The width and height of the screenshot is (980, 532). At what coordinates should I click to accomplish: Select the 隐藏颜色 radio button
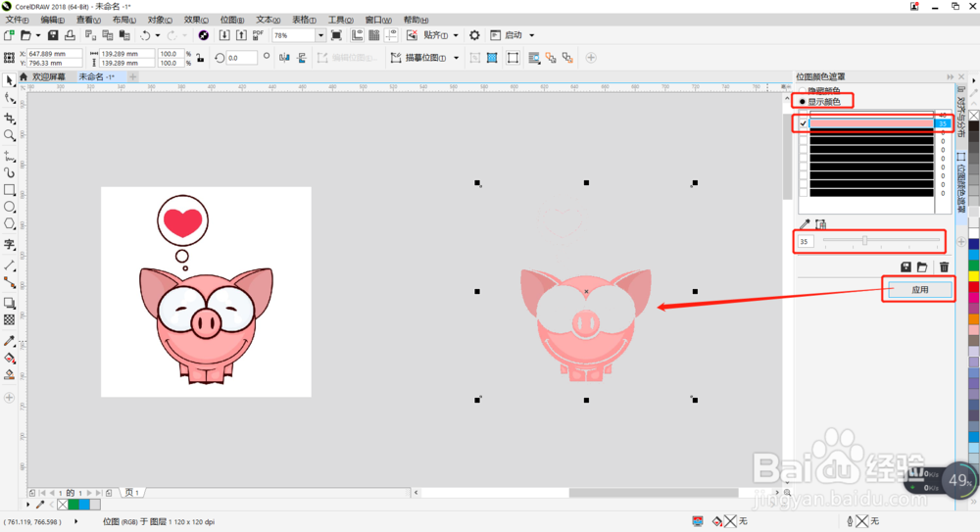[803, 91]
